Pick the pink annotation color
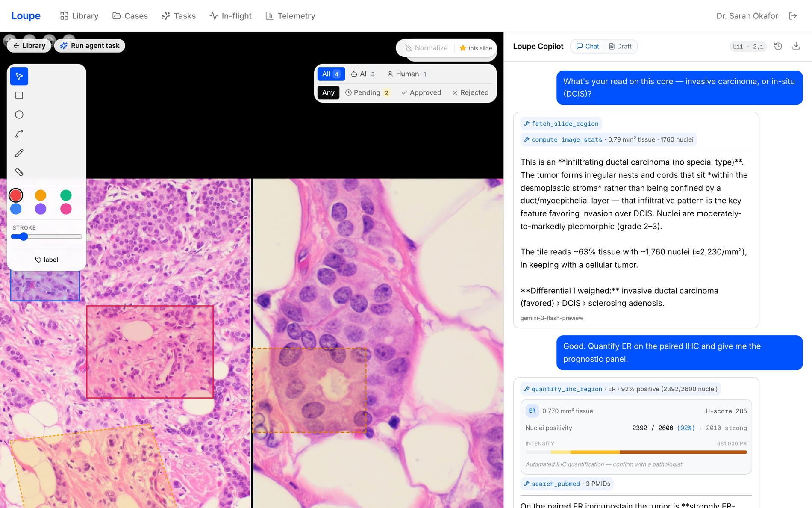Viewport: 812px width, 508px height. click(x=66, y=209)
